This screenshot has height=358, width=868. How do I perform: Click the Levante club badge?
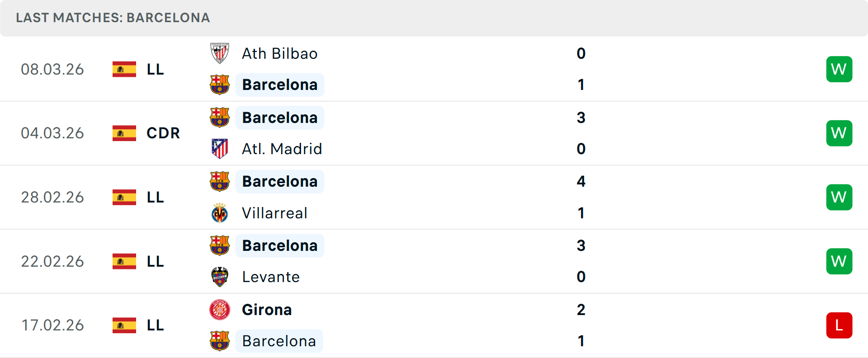pos(220,277)
